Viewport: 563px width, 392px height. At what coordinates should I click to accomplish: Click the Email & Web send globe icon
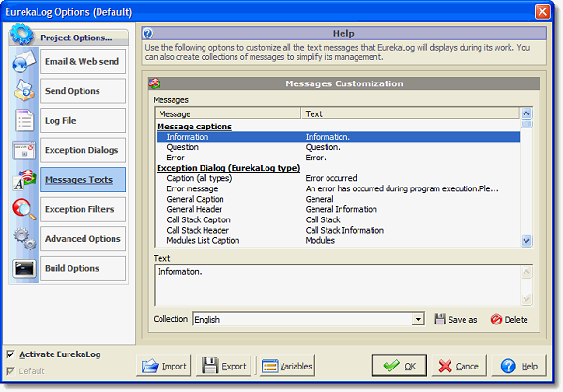24,61
